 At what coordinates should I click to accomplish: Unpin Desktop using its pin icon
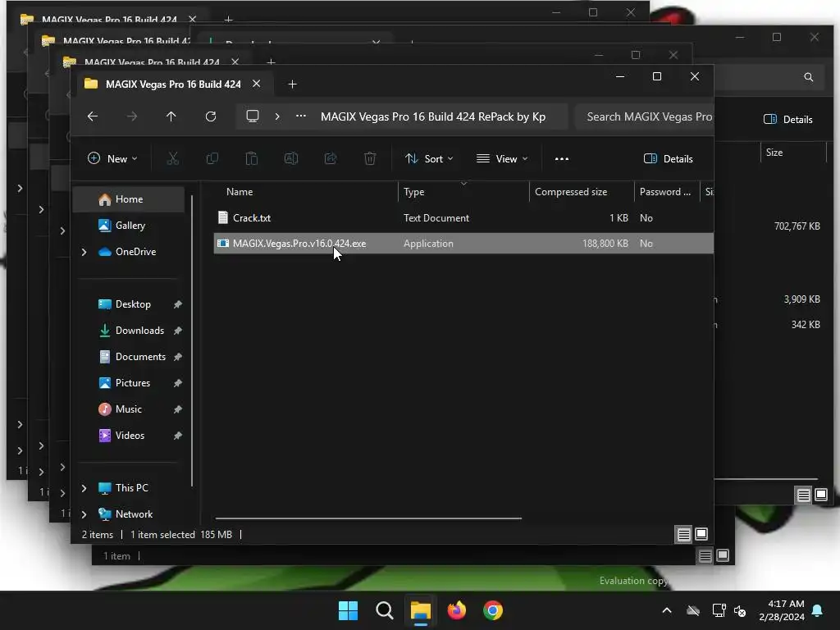pyautogui.click(x=178, y=304)
